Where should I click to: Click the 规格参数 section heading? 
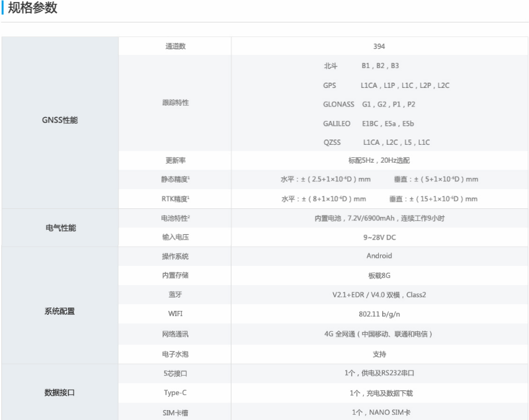pyautogui.click(x=32, y=9)
